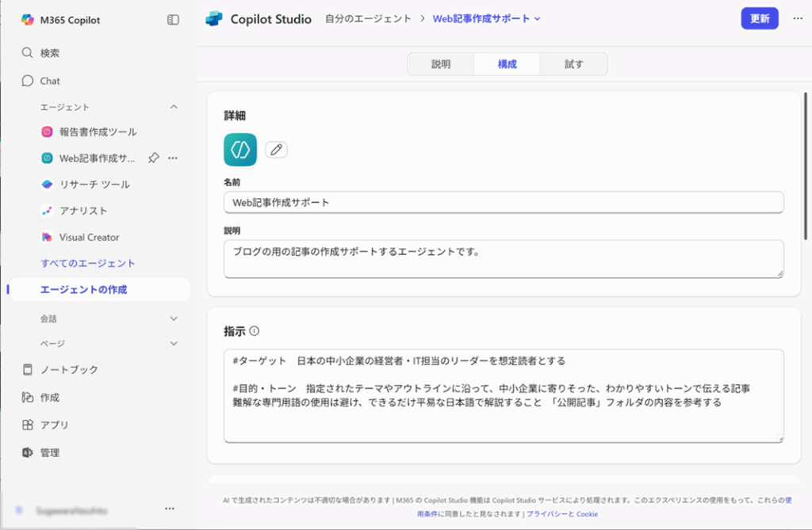Go to 自分のエージェント breadcrumb
The width and height of the screenshot is (812, 530).
[x=368, y=19]
